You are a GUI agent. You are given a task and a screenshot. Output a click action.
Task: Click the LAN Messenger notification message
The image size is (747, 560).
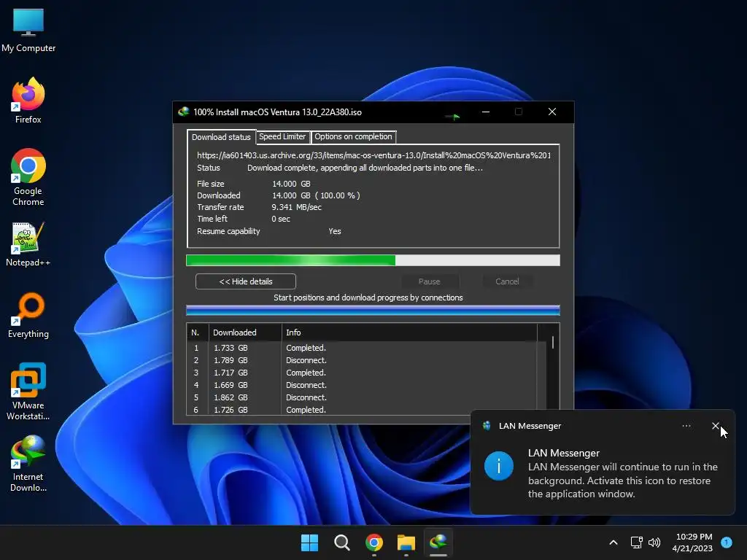pos(623,481)
